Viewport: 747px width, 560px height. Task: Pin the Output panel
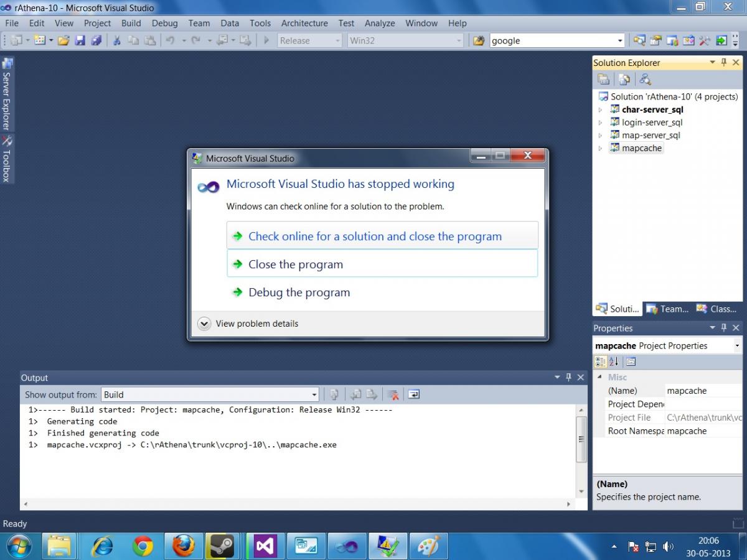[568, 377]
